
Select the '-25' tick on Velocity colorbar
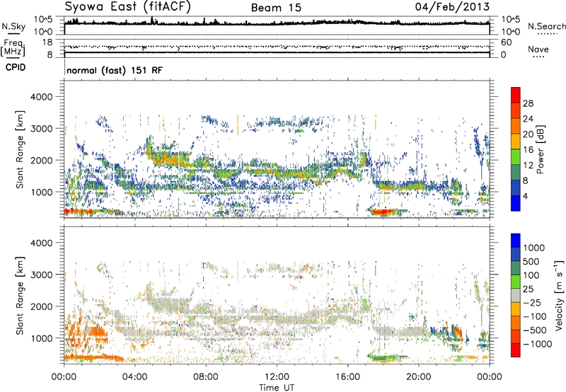coord(532,303)
